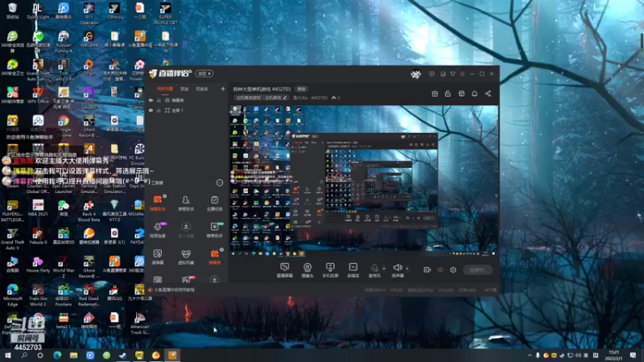644x362 pixels.
Task: Add a screen capture source (直播屏幕)
Action: click(284, 270)
